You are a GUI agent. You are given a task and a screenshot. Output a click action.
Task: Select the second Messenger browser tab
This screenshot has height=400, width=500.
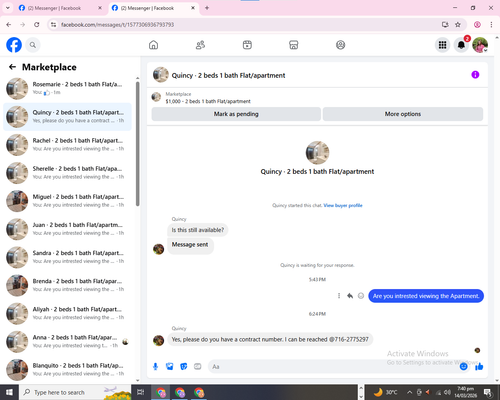click(153, 8)
